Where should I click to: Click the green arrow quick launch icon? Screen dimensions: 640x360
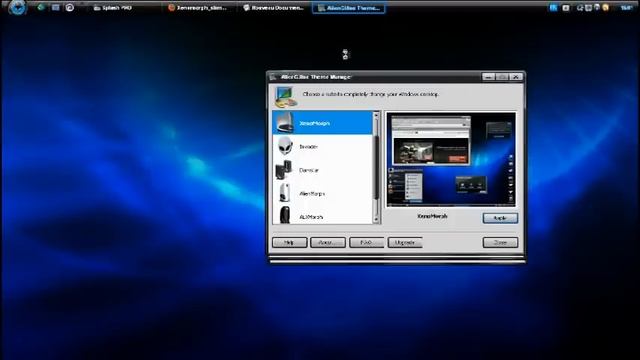(41, 7)
